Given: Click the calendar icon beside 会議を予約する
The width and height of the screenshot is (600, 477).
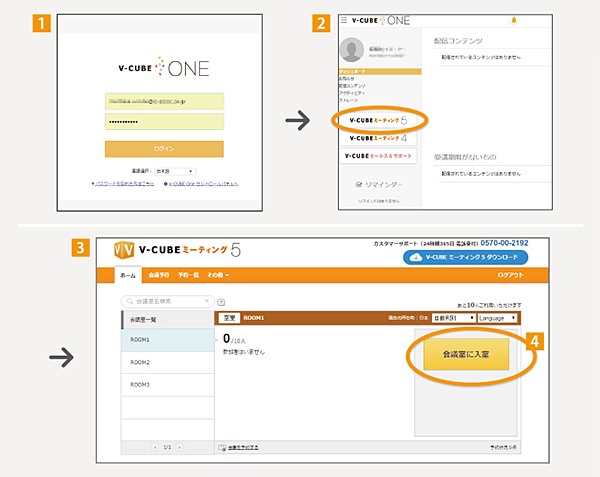Looking at the screenshot, I should [x=222, y=447].
